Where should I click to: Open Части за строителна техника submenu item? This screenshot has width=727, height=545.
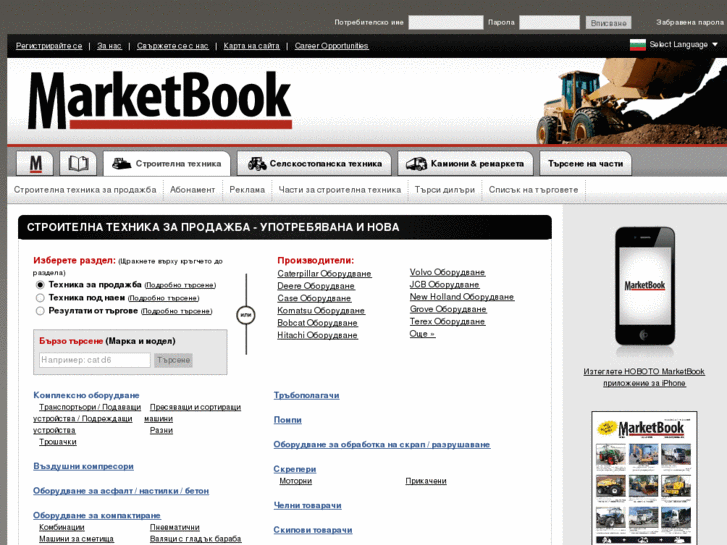pyautogui.click(x=340, y=190)
